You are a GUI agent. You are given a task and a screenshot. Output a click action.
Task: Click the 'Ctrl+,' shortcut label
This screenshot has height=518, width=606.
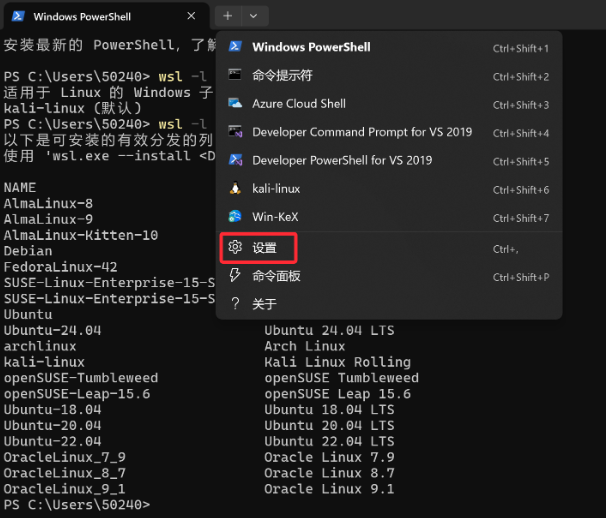pyautogui.click(x=506, y=249)
